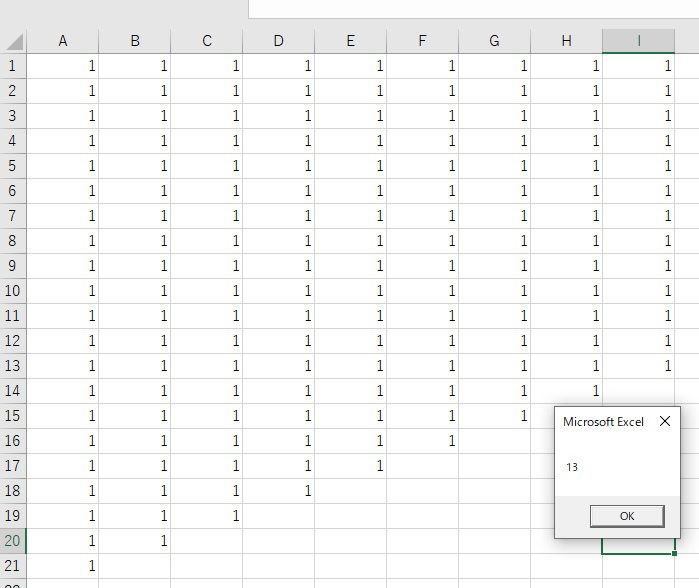
Task: Close the Microsoft Excel message box
Action: coord(665,422)
